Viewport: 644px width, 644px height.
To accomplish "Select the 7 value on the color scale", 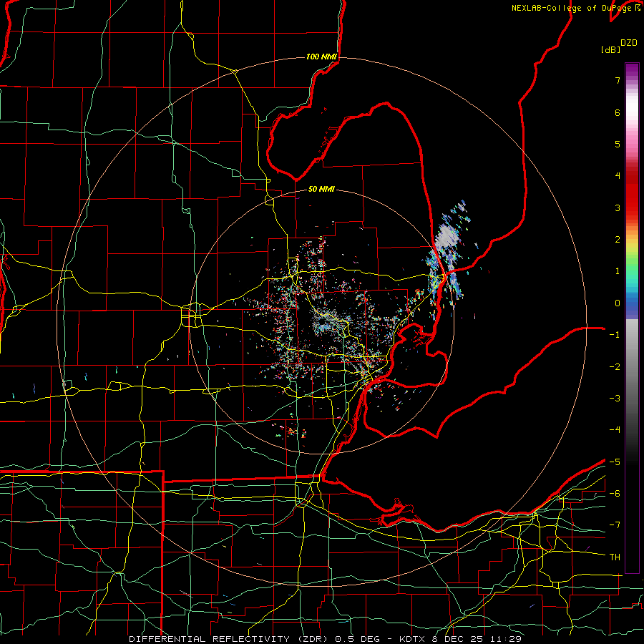I will tap(618, 80).
